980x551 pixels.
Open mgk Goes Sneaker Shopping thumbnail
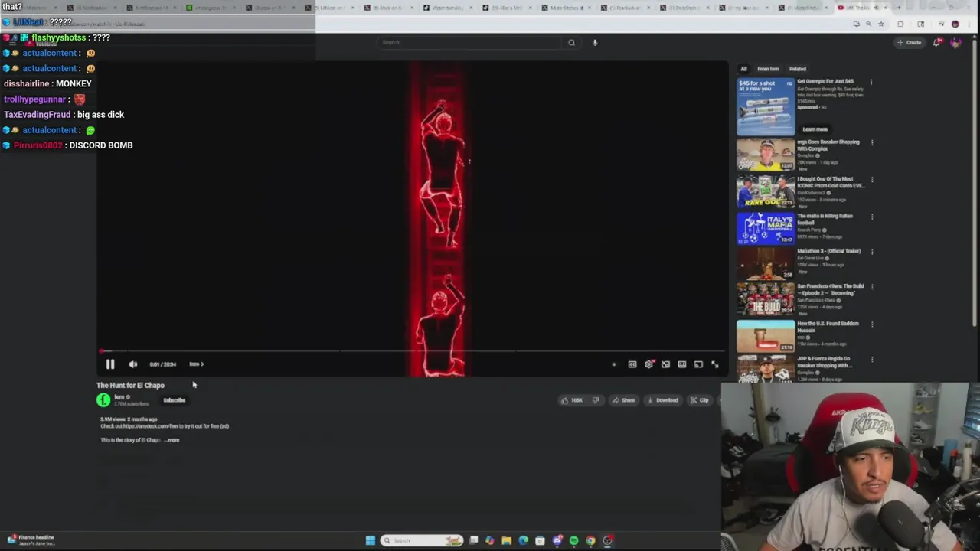pos(766,155)
